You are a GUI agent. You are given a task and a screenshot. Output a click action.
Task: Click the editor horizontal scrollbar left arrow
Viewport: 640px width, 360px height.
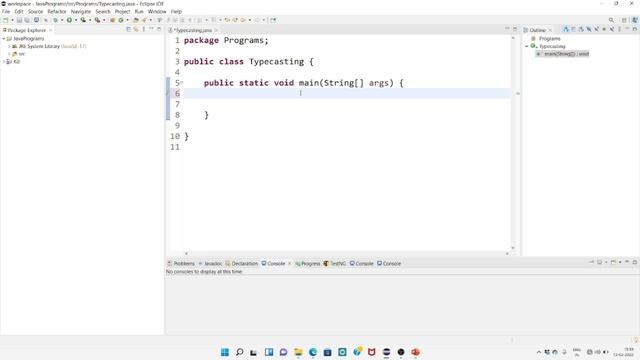187,253
